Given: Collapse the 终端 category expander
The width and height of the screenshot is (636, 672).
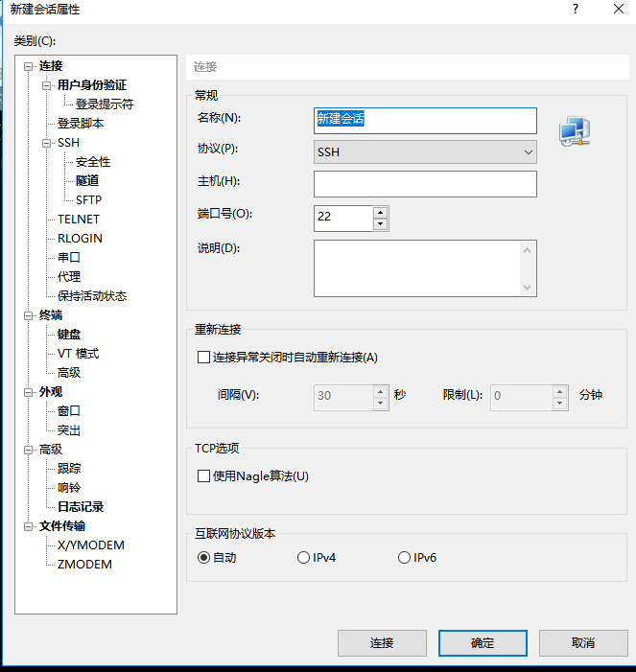Looking at the screenshot, I should (29, 315).
